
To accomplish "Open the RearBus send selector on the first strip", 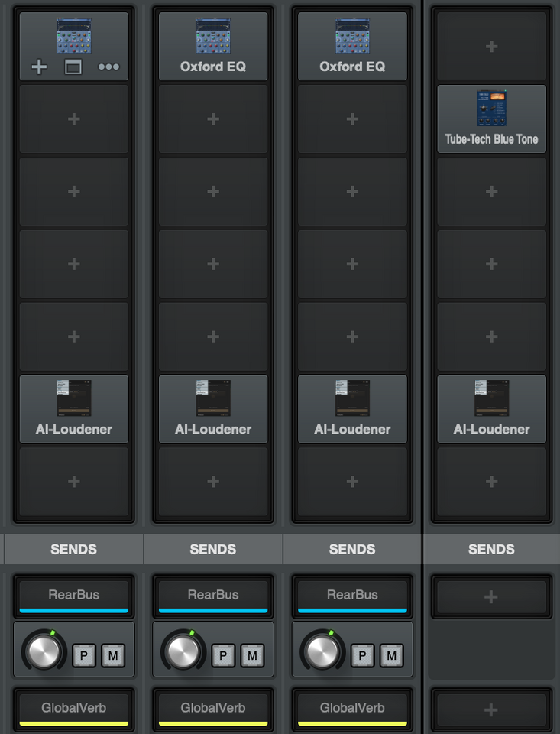I will tap(74, 596).
